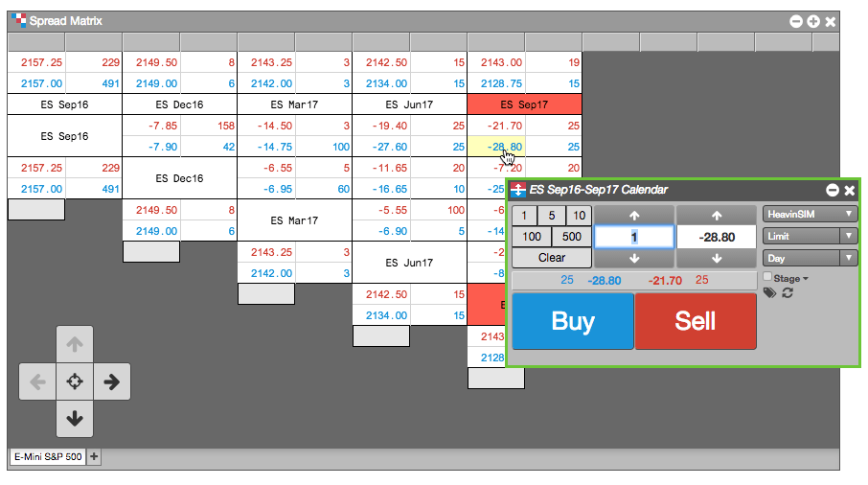Viewport: 868px width, 485px height.
Task: Click the -11.65 spread price cell
Action: 382,168
